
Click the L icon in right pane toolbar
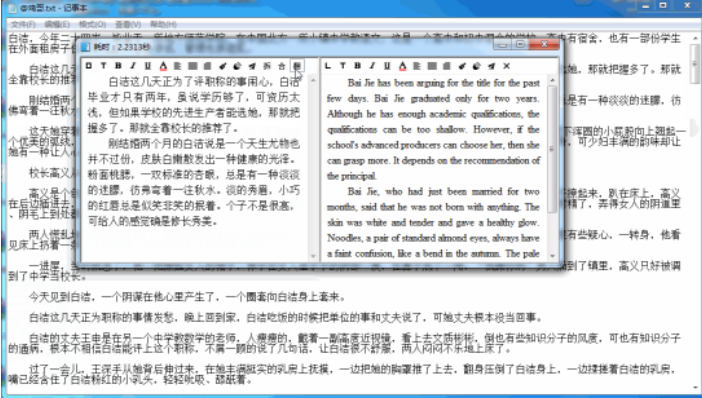(x=328, y=66)
